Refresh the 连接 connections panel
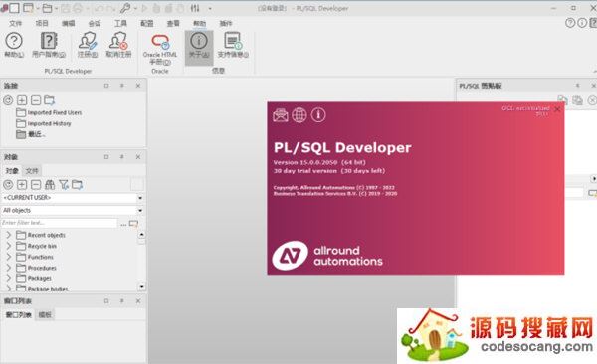 (8, 100)
